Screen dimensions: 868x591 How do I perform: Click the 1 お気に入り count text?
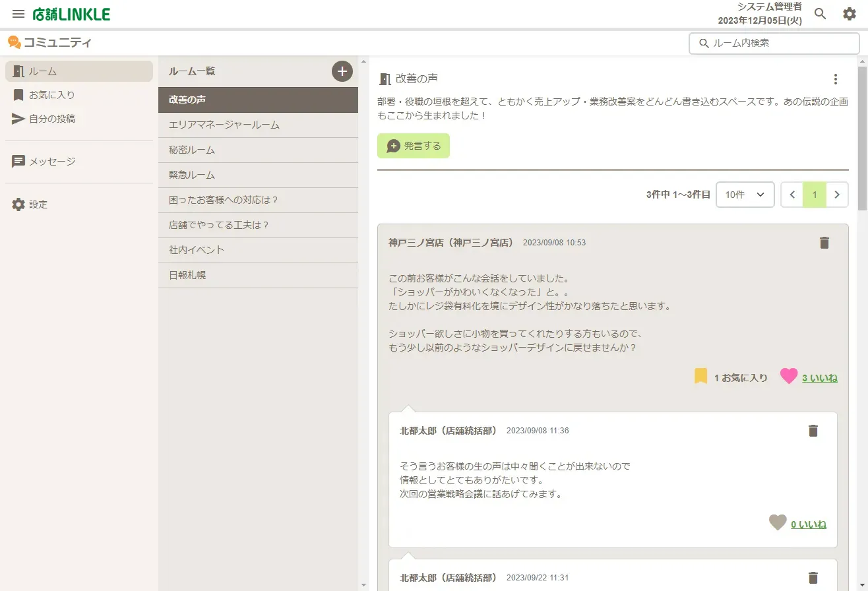(741, 378)
